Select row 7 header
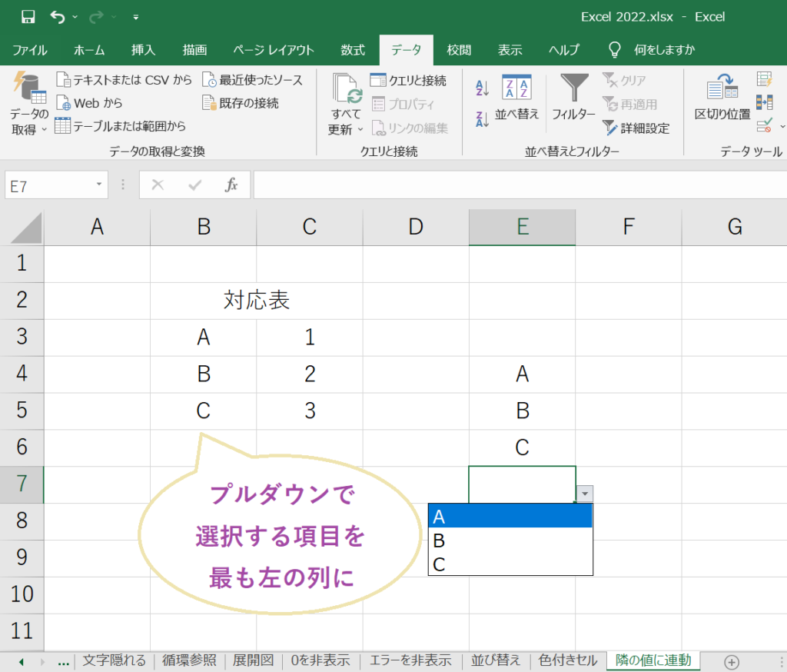This screenshot has width=787, height=672. click(22, 484)
